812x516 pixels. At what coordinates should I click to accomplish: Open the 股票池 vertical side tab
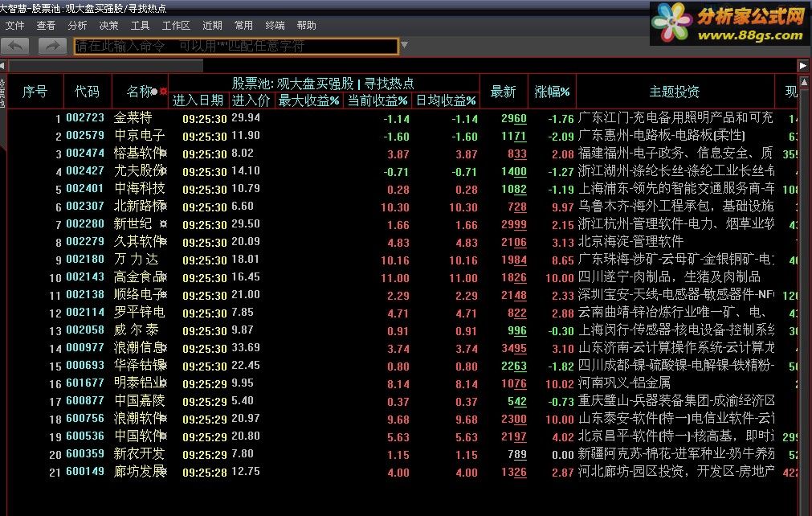pyautogui.click(x=2, y=93)
